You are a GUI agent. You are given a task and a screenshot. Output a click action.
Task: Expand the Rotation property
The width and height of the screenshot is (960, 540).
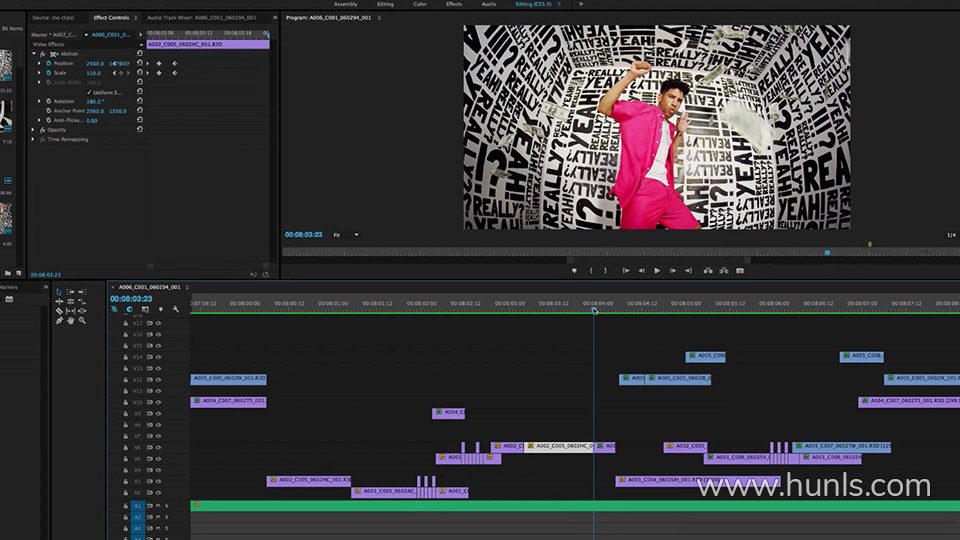[39, 101]
